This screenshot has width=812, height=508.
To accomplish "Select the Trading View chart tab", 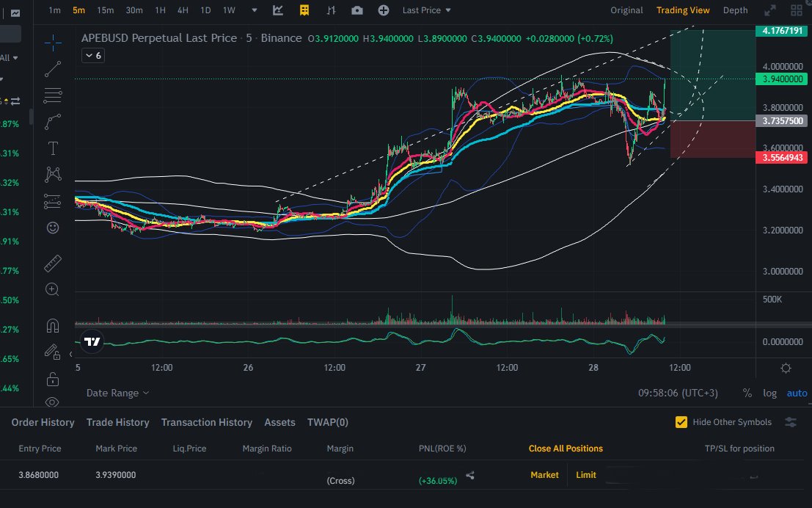I will tap(683, 10).
